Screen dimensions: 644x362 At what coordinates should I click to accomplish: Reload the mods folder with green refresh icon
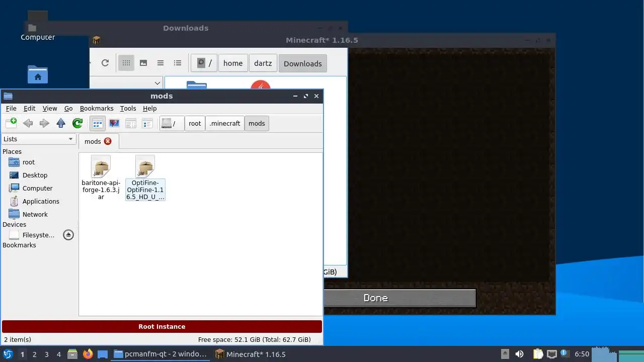coord(77,123)
